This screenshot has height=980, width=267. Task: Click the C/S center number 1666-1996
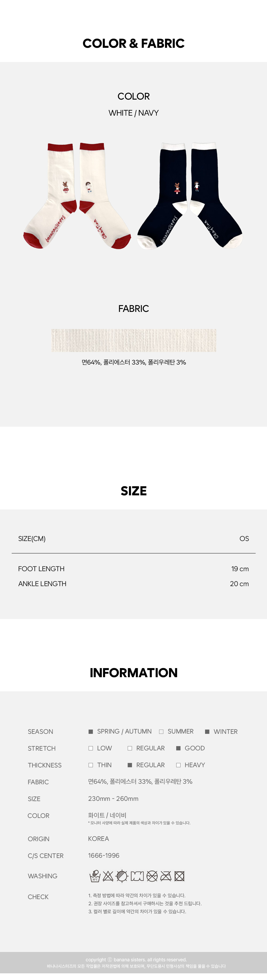point(104,855)
